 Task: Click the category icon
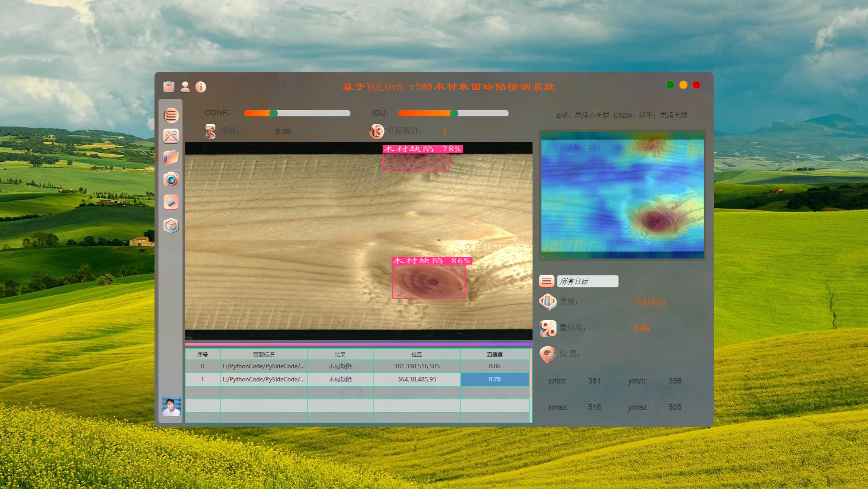coord(547,301)
